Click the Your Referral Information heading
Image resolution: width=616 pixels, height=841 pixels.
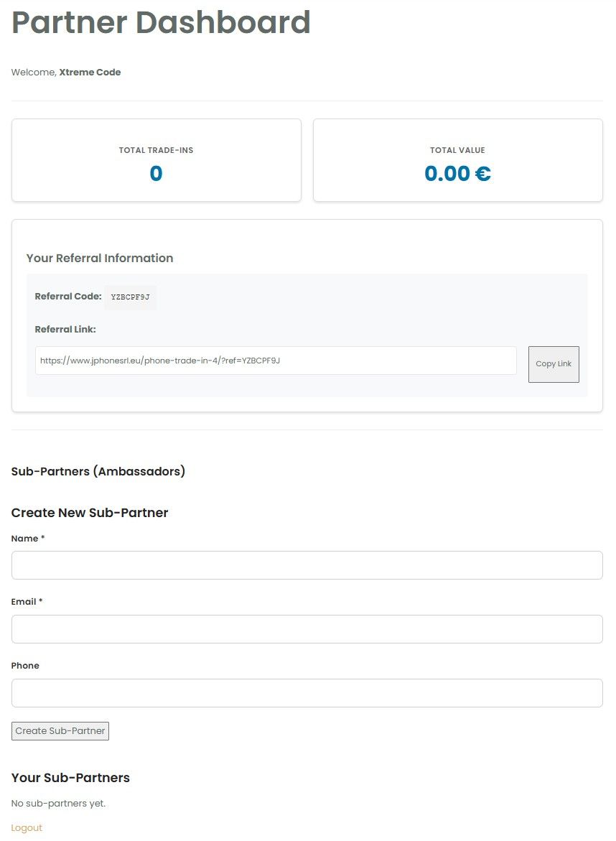100,258
